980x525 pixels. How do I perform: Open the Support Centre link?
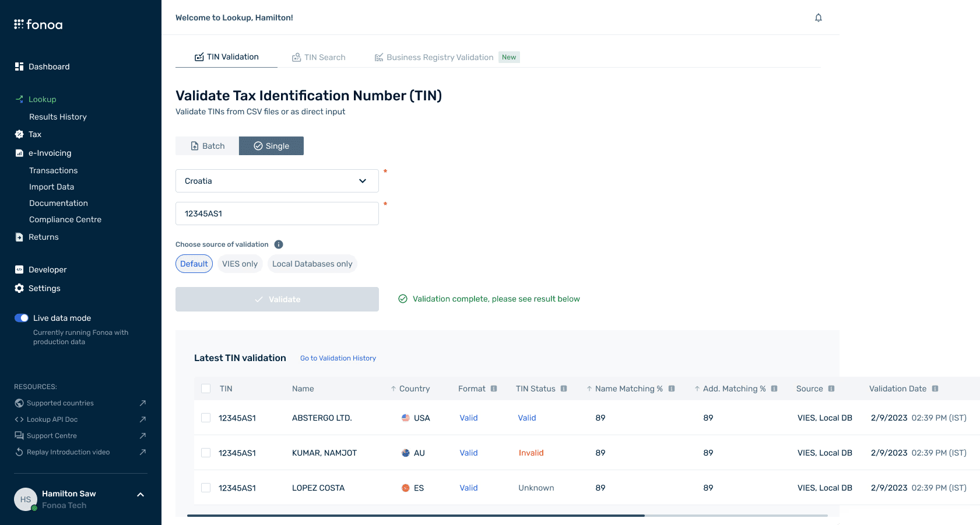[x=52, y=436]
